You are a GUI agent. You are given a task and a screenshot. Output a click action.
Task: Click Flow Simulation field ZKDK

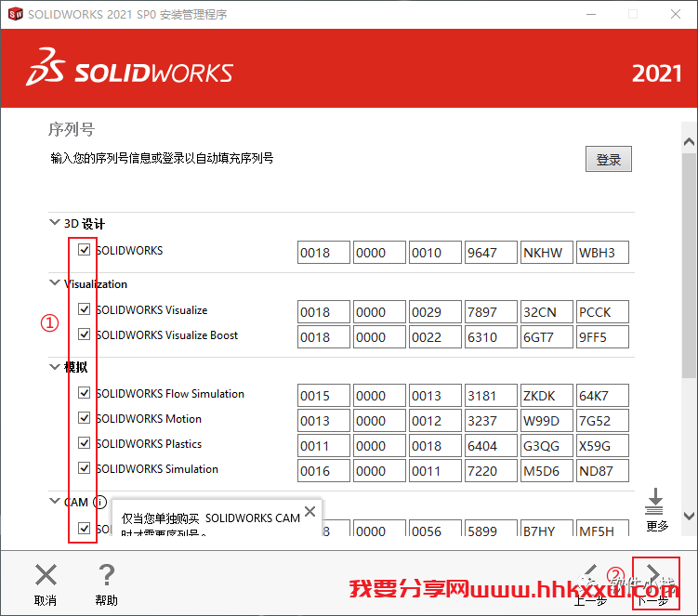[547, 395]
